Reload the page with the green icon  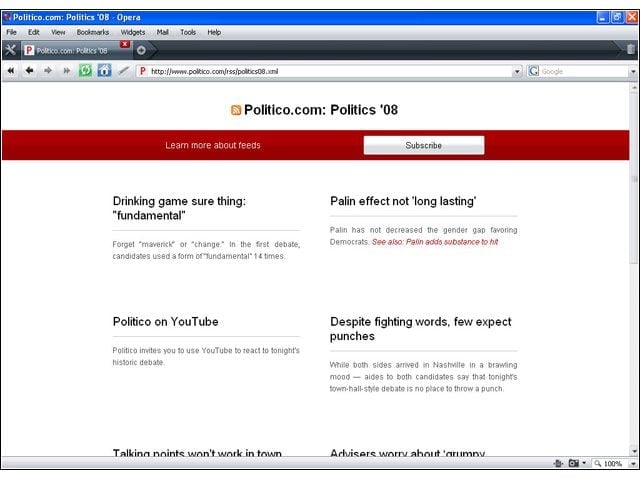tap(85, 71)
